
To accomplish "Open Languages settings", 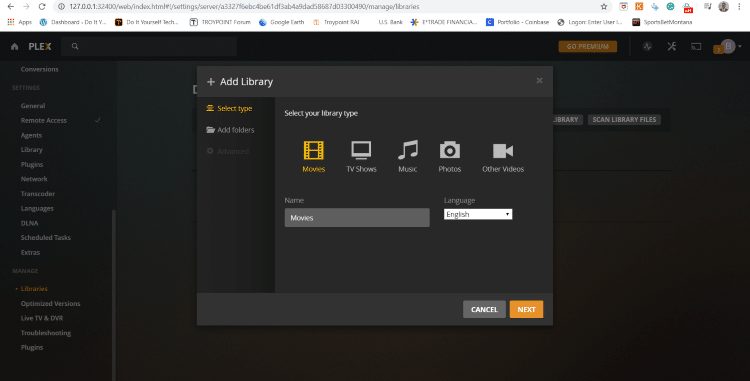I will [x=37, y=208].
